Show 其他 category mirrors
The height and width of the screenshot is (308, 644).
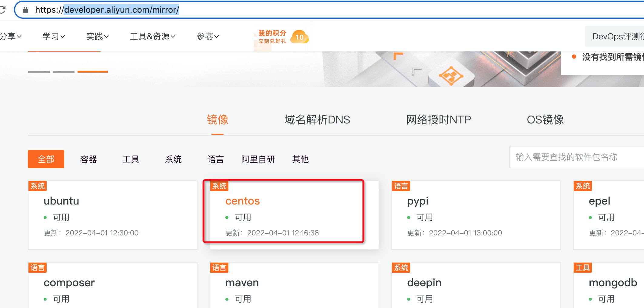[x=300, y=159]
